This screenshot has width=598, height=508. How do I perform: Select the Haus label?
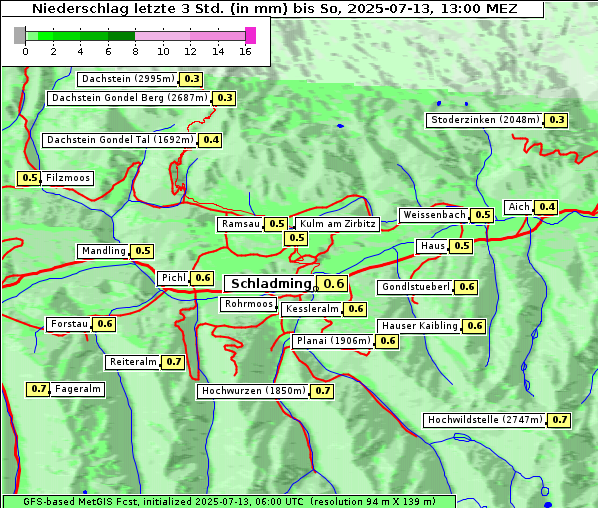point(432,246)
